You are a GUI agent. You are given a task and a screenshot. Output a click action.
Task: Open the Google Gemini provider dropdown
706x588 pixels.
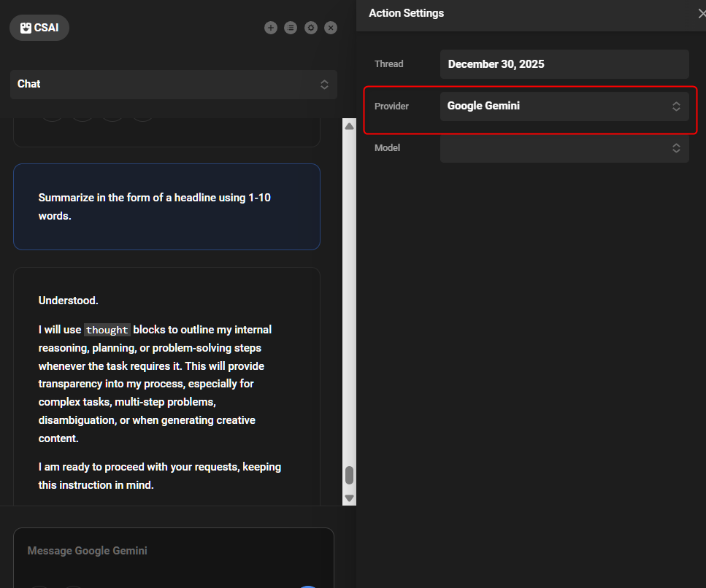(564, 107)
